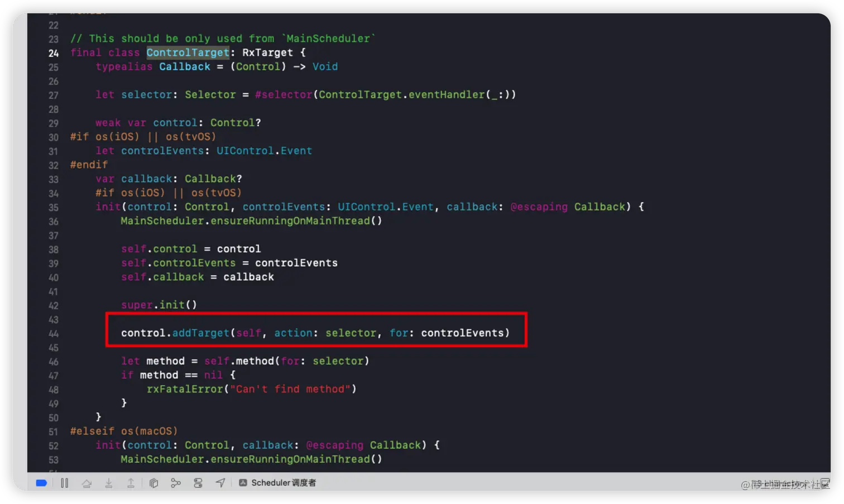This screenshot has height=504, width=844.
Task: Click typealias keyword on line 25
Action: [x=124, y=66]
